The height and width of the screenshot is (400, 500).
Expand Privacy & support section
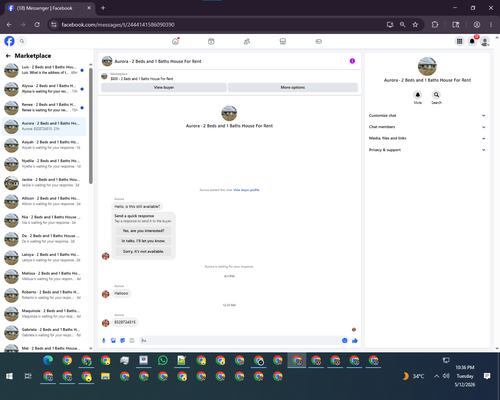[x=427, y=150]
